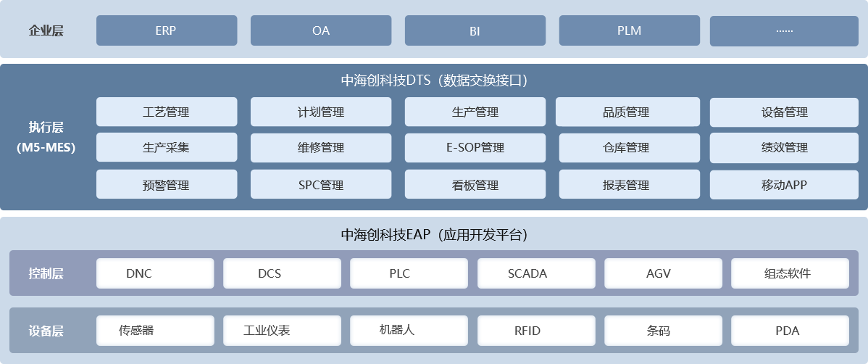Choose the AGV box
Viewport: 868px width, 364px height.
pos(663,273)
